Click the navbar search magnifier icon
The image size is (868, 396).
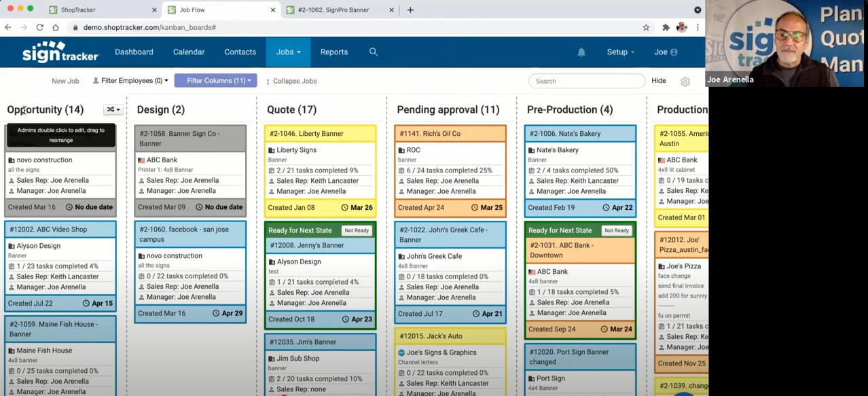pyautogui.click(x=373, y=52)
